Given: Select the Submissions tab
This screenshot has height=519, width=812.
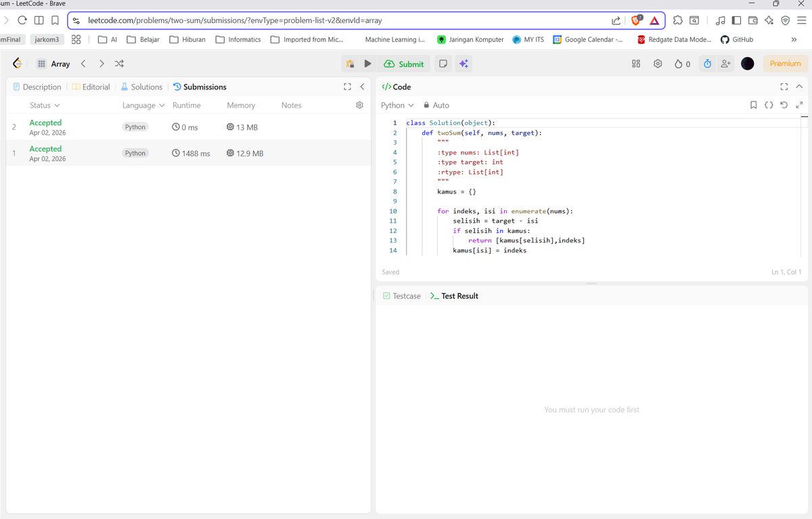Looking at the screenshot, I should (200, 87).
